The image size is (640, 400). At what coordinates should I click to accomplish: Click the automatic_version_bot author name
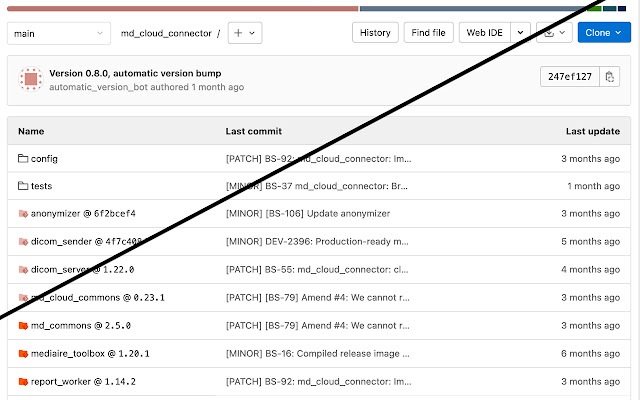pos(99,87)
